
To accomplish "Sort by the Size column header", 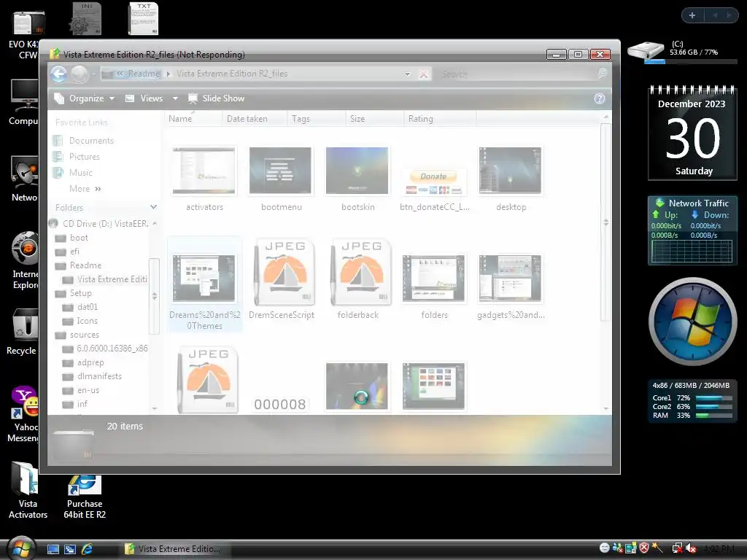I will 374,119.
